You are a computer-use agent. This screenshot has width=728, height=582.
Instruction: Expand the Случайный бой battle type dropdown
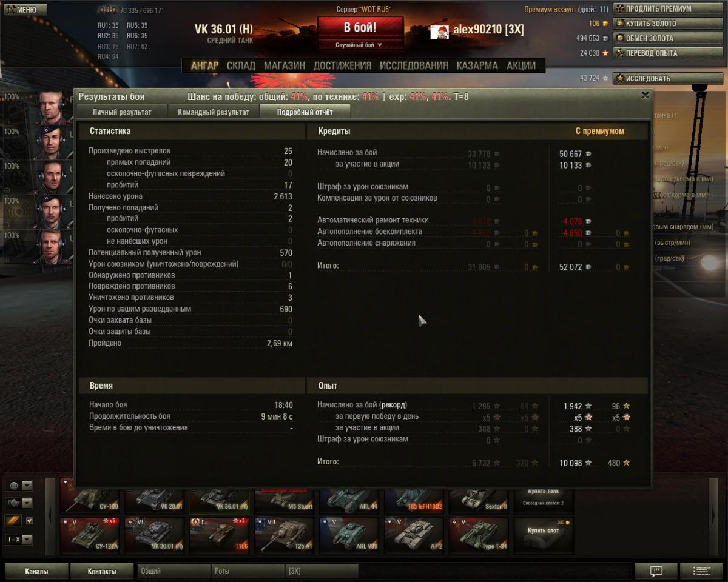click(x=360, y=45)
